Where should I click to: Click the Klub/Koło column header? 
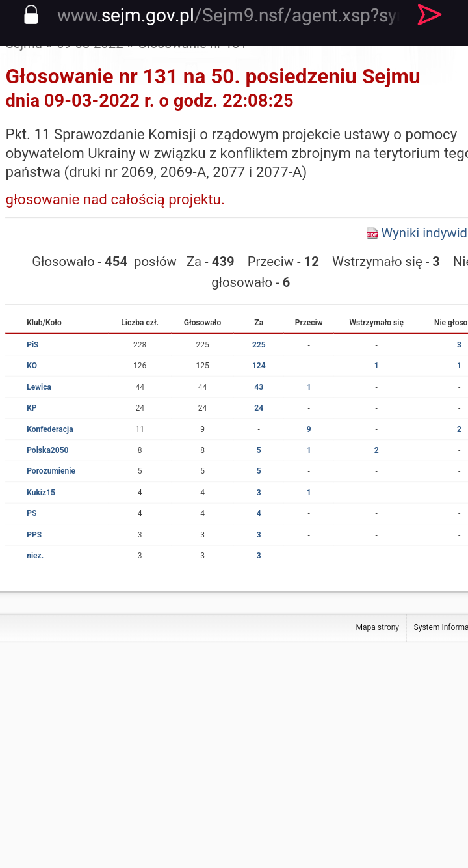click(44, 323)
